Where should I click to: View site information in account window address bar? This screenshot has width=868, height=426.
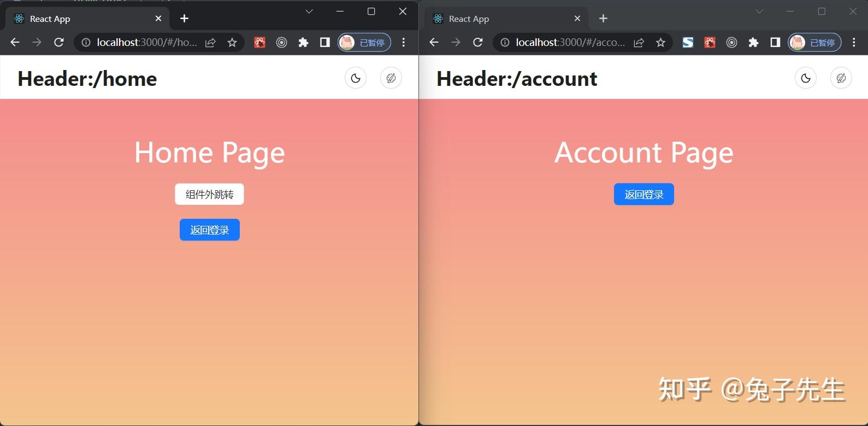[x=505, y=43]
